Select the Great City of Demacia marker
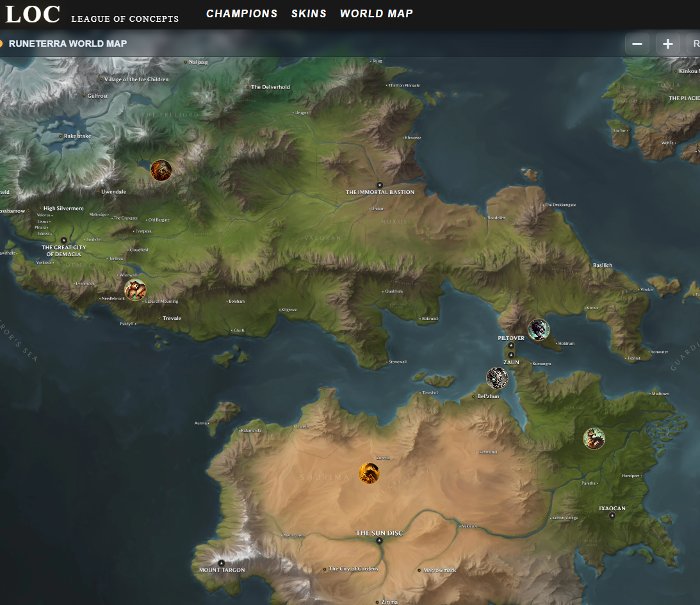Viewport: 700px width, 605px height. point(63,240)
